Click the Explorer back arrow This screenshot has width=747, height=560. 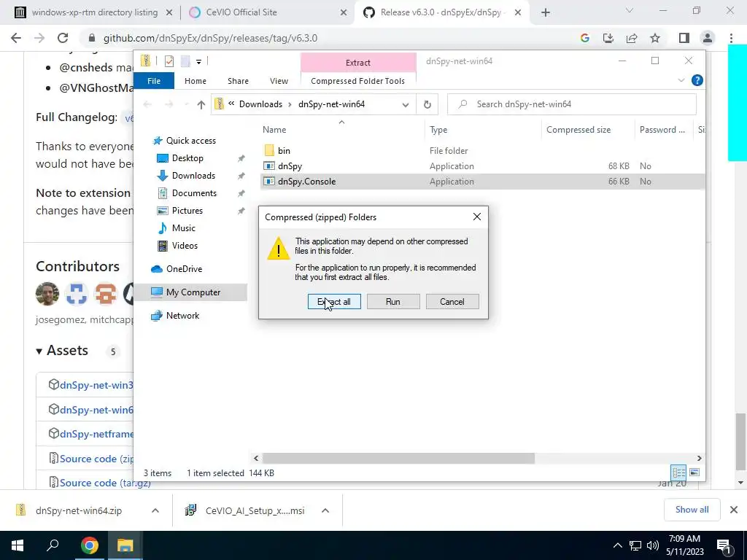click(x=147, y=104)
